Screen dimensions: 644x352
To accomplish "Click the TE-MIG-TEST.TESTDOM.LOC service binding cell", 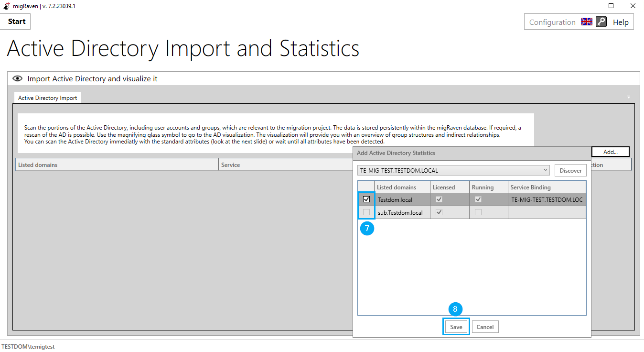I will [547, 200].
